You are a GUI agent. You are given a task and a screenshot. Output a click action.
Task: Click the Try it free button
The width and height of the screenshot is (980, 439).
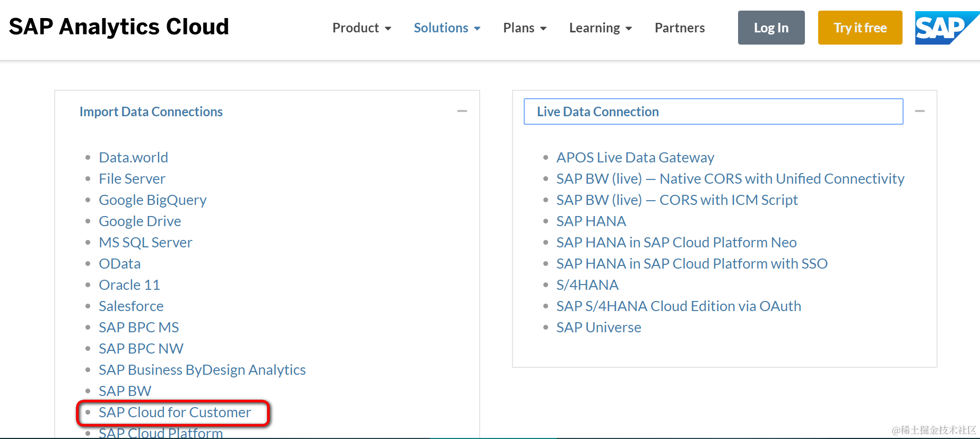tap(860, 28)
